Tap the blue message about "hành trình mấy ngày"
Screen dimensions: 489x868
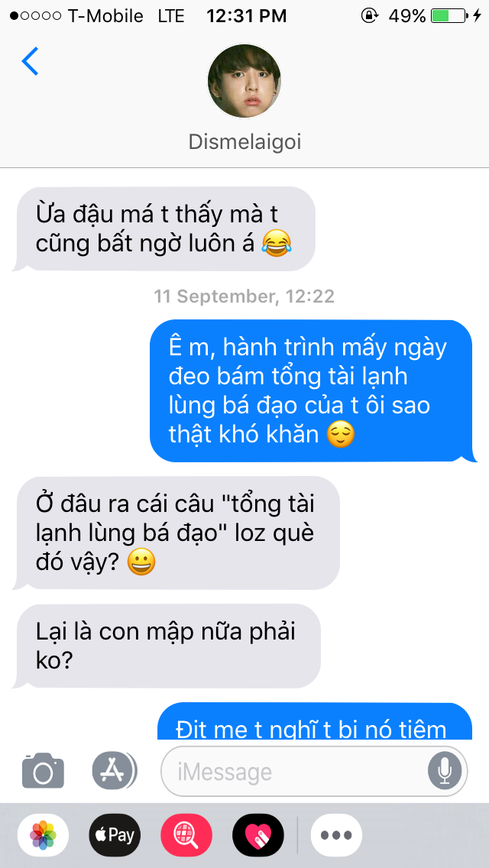313,390
